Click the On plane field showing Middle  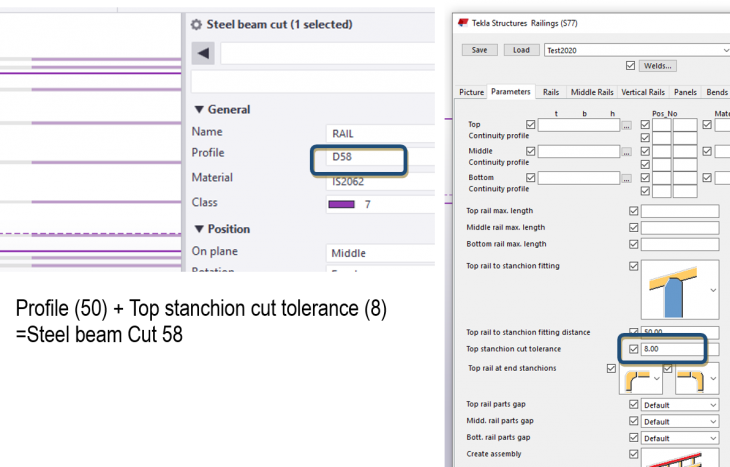[380, 253]
